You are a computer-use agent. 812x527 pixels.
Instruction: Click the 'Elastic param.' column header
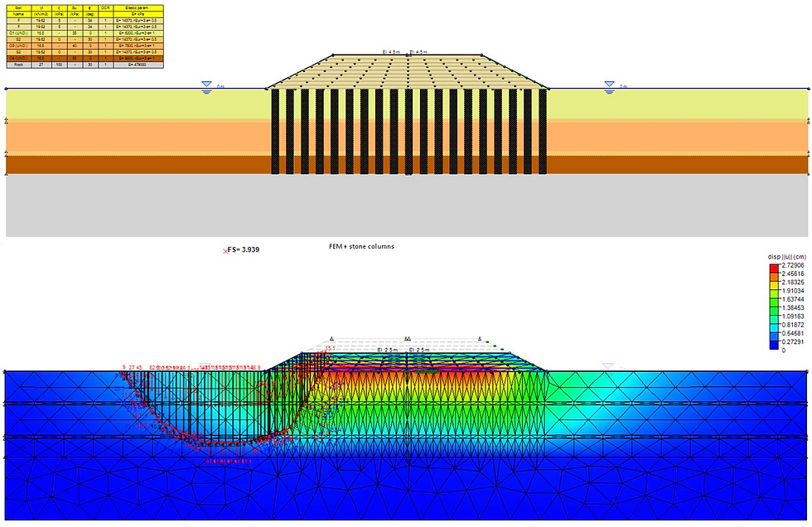click(138, 7)
